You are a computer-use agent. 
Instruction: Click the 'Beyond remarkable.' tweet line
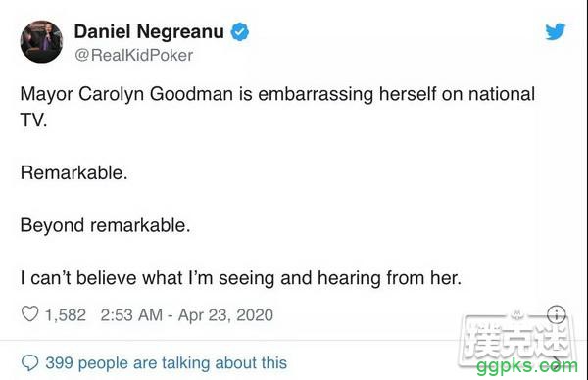coord(106,225)
